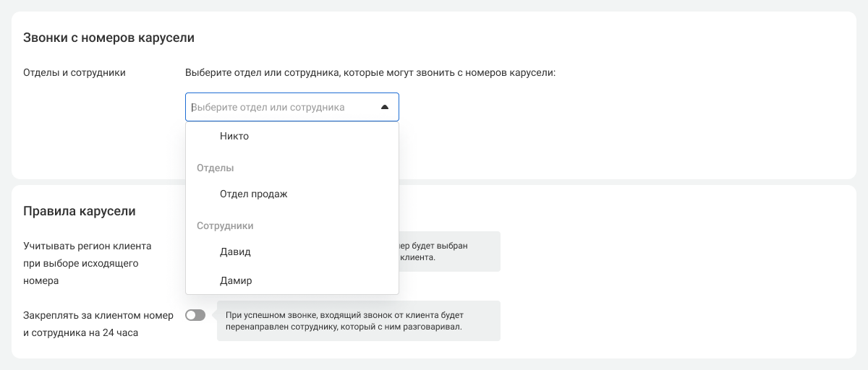Click the gray page background between cards

click(x=579, y=182)
